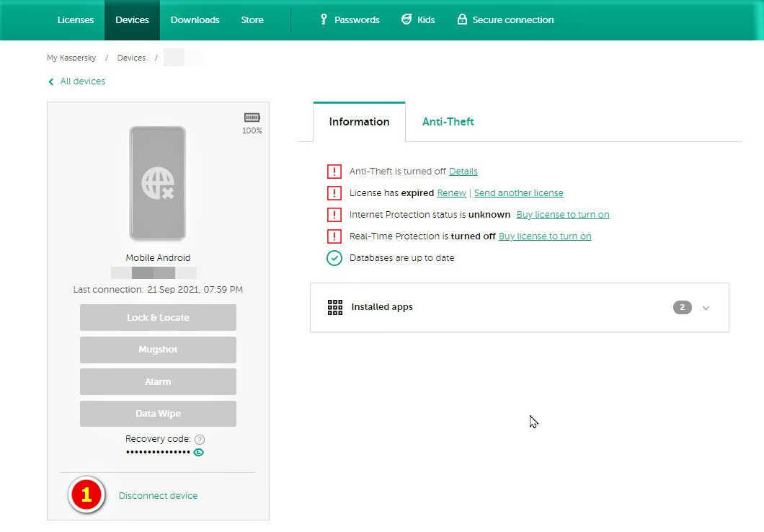The image size is (764, 532).
Task: Click the Recovery code help icon
Action: pos(199,440)
